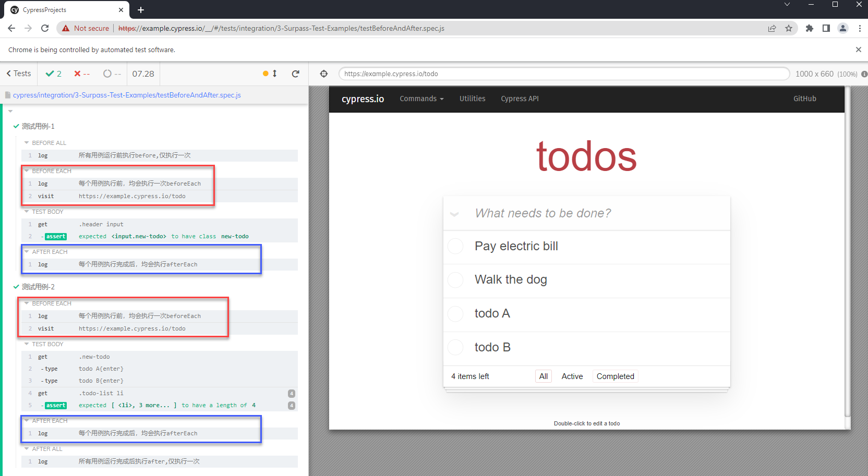The image size is (868, 476).
Task: Collapse the 测试用例-2 test
Action: 38,287
